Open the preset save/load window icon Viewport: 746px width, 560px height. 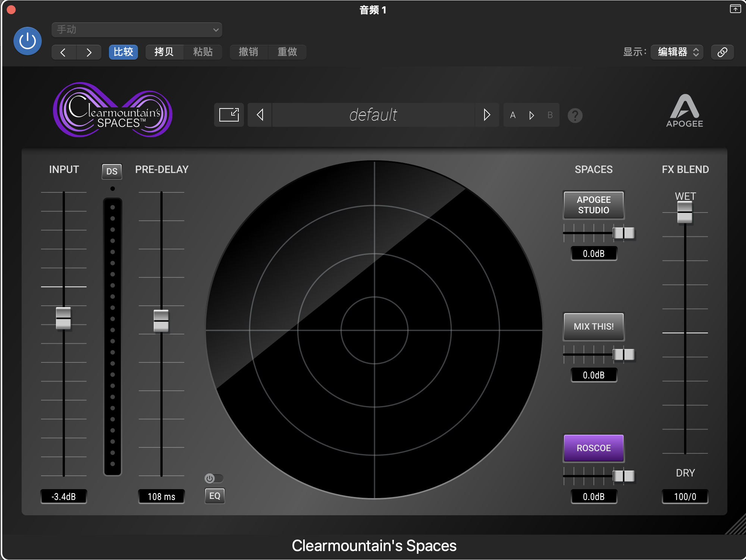click(x=229, y=115)
